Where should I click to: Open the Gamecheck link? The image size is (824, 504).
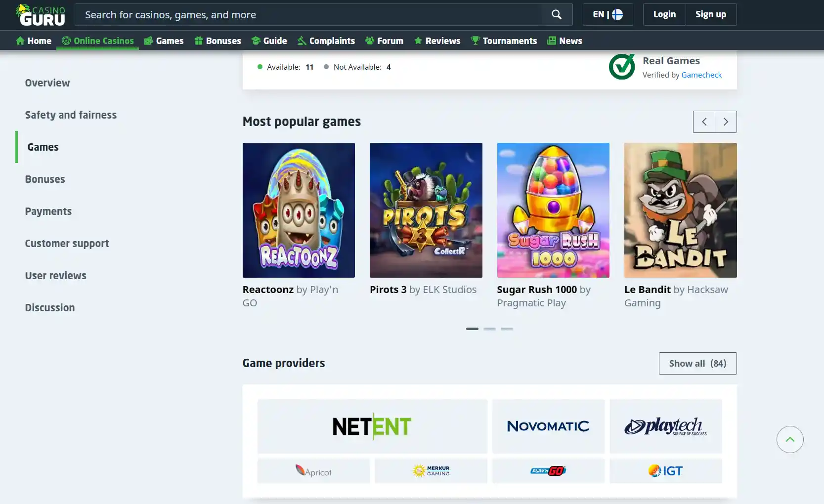tap(701, 75)
